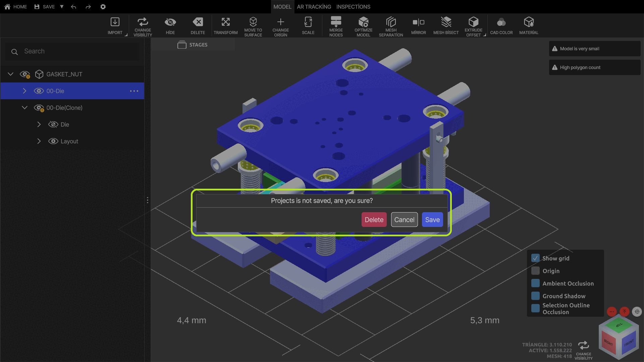Viewport: 644px width, 362px height.
Task: Go to Home
Action: [x=16, y=7]
